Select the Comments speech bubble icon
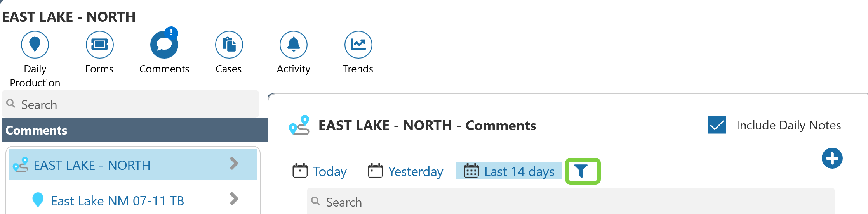The image size is (868, 214). tap(164, 45)
